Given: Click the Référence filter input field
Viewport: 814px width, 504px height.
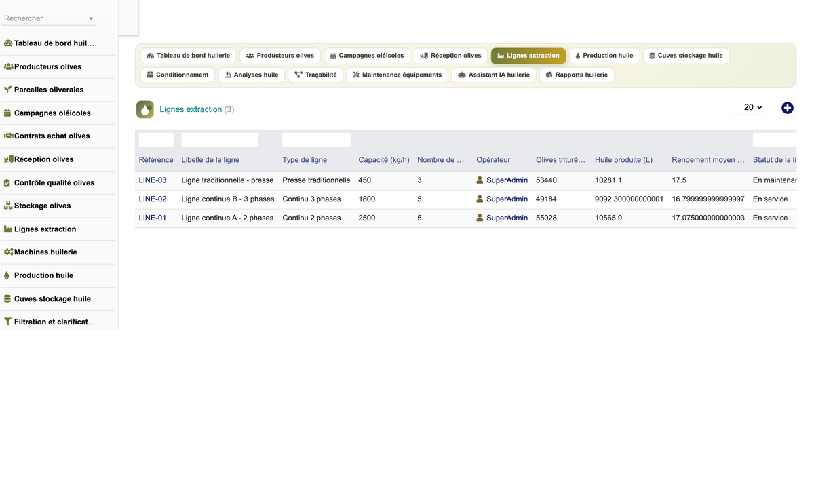Looking at the screenshot, I should [x=156, y=140].
